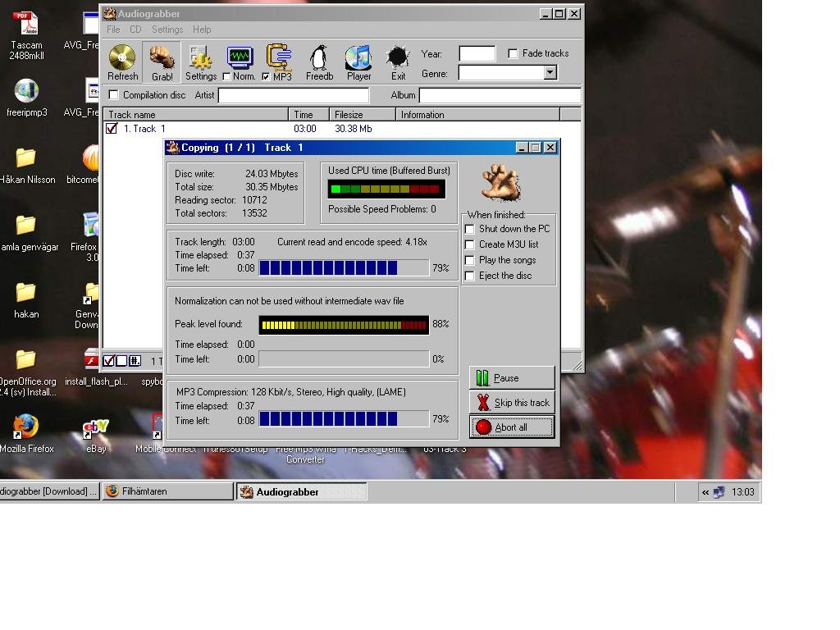Open the Settings menu in menu bar

click(x=167, y=30)
